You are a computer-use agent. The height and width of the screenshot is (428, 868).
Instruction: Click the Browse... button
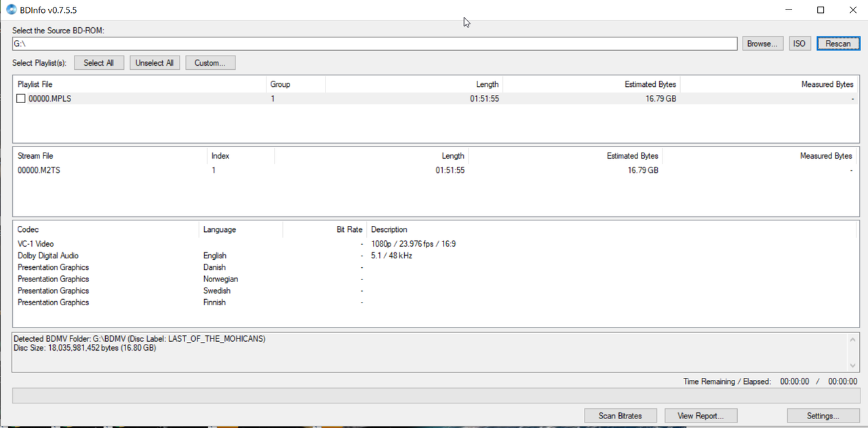pyautogui.click(x=763, y=43)
